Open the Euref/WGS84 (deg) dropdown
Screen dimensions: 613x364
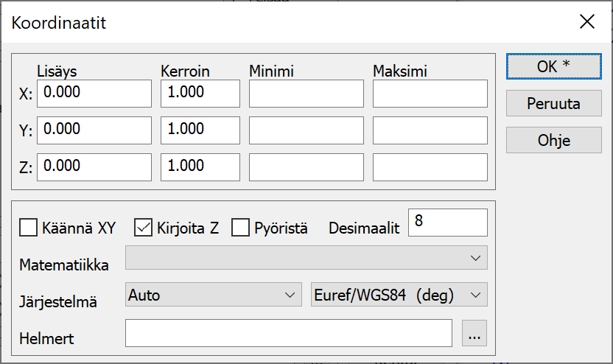[399, 295]
